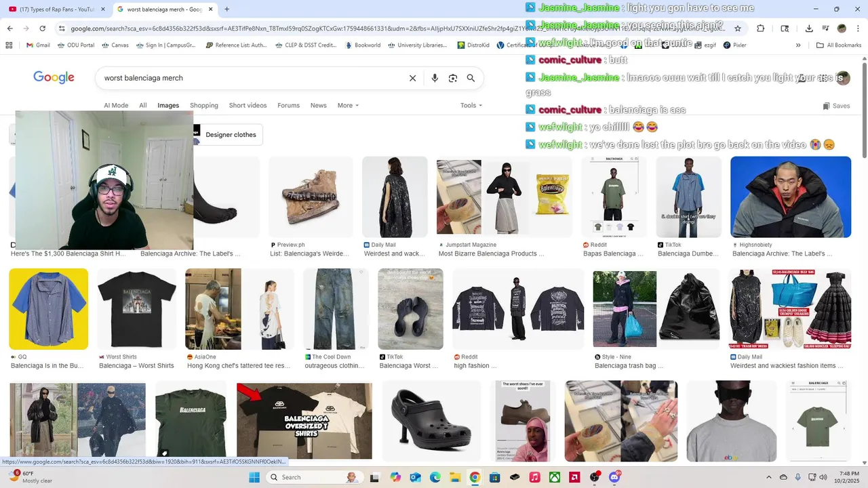
Task: Open the Chrome downloads icon
Action: click(x=809, y=28)
